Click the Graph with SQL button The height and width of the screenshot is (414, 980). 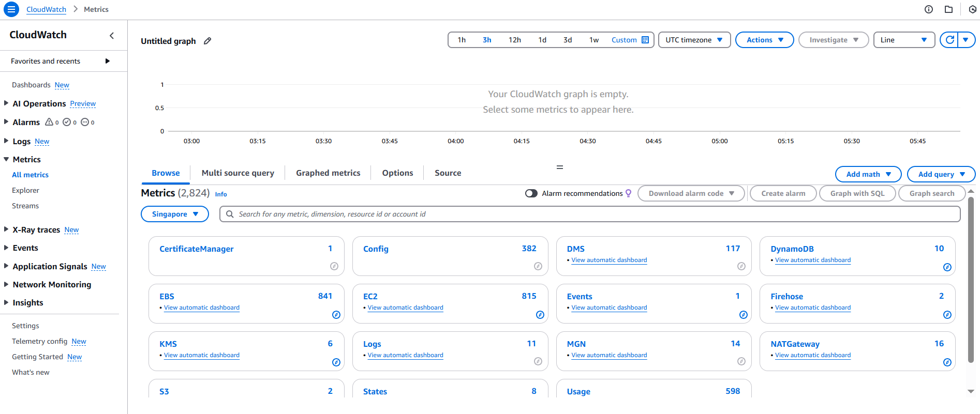click(x=857, y=193)
